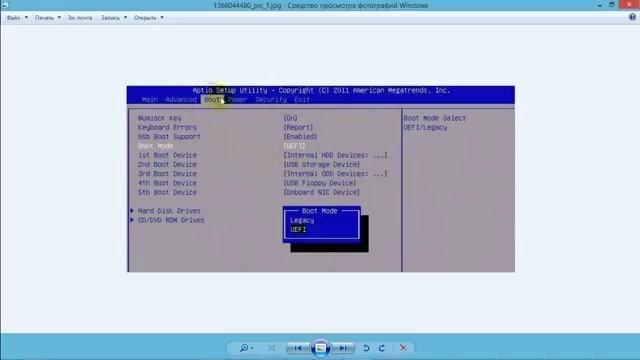Open the Файл menu

(x=17, y=18)
